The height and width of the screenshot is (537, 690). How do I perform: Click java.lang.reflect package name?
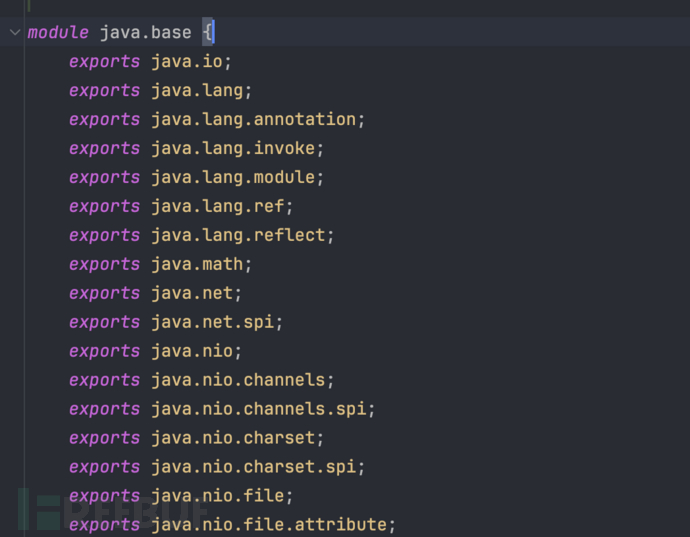242,236
